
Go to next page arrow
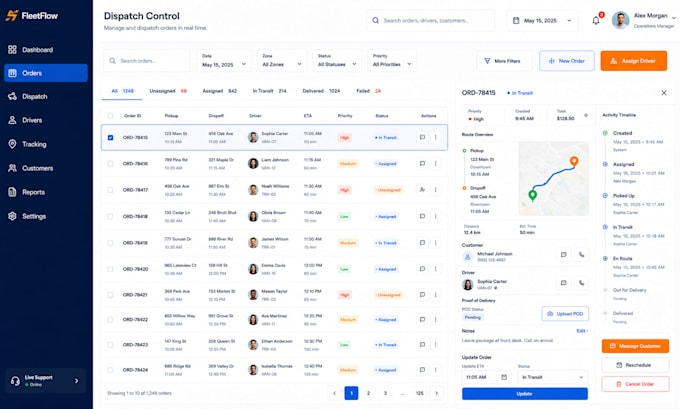click(437, 393)
